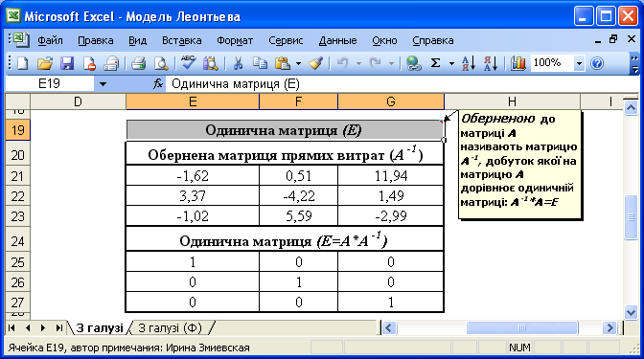Open the Вид menu
The height and width of the screenshot is (359, 644).
pyautogui.click(x=137, y=40)
